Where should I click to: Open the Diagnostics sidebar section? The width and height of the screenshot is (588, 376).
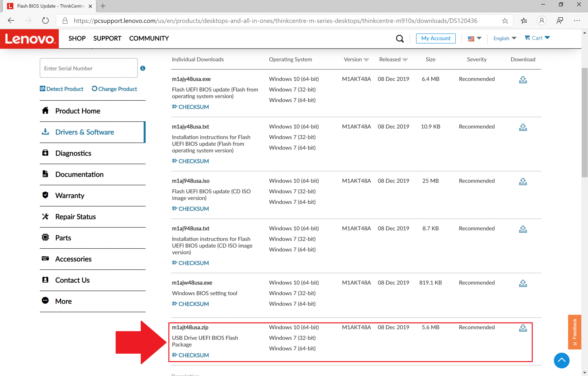(x=73, y=153)
